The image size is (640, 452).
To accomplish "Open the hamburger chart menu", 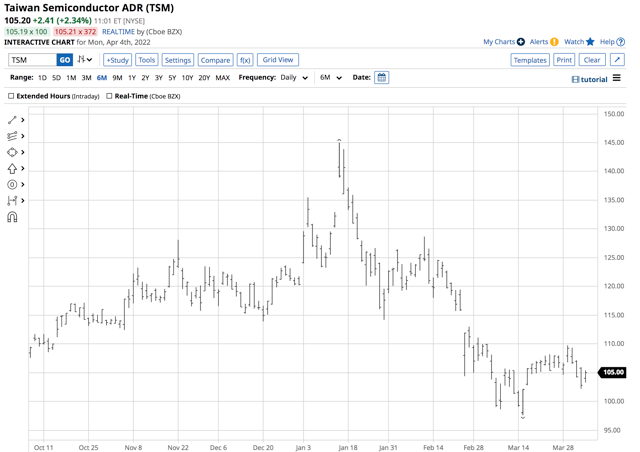I will [617, 78].
